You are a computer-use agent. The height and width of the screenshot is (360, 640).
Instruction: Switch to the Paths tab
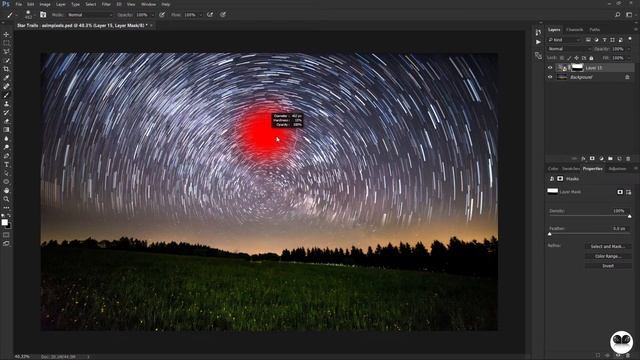(x=594, y=29)
